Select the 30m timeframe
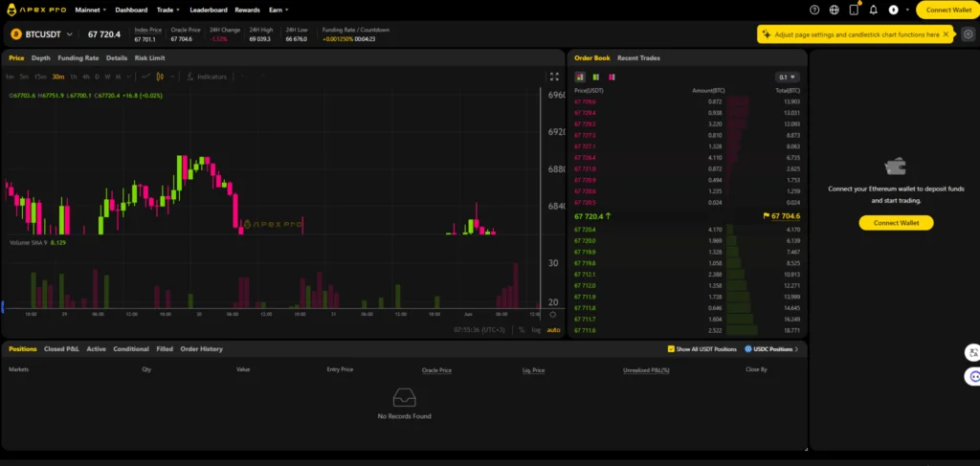This screenshot has width=980, height=466. [x=58, y=77]
